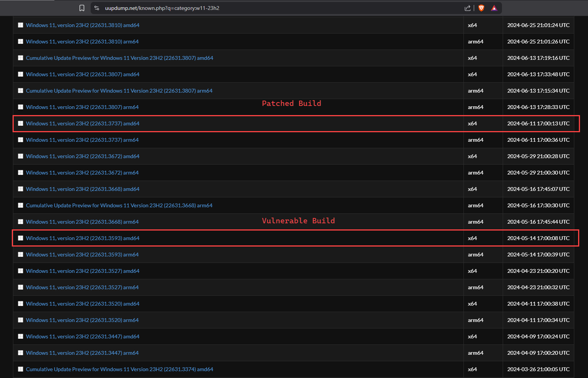Click Windows icon of 22631.3527 arm64 row

click(x=21, y=287)
